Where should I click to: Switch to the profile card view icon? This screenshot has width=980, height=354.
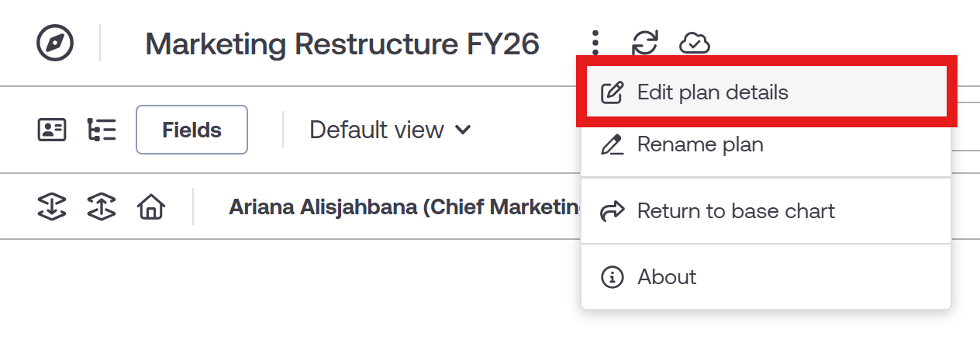pyautogui.click(x=52, y=130)
